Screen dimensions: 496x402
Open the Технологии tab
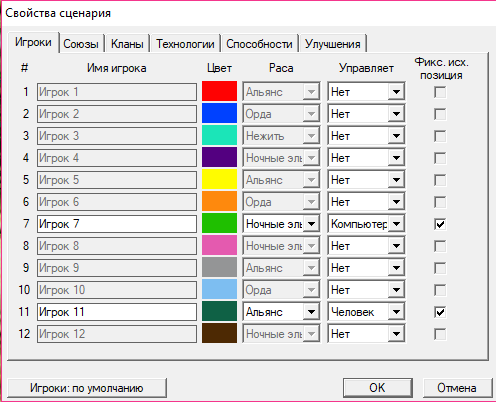coord(185,44)
